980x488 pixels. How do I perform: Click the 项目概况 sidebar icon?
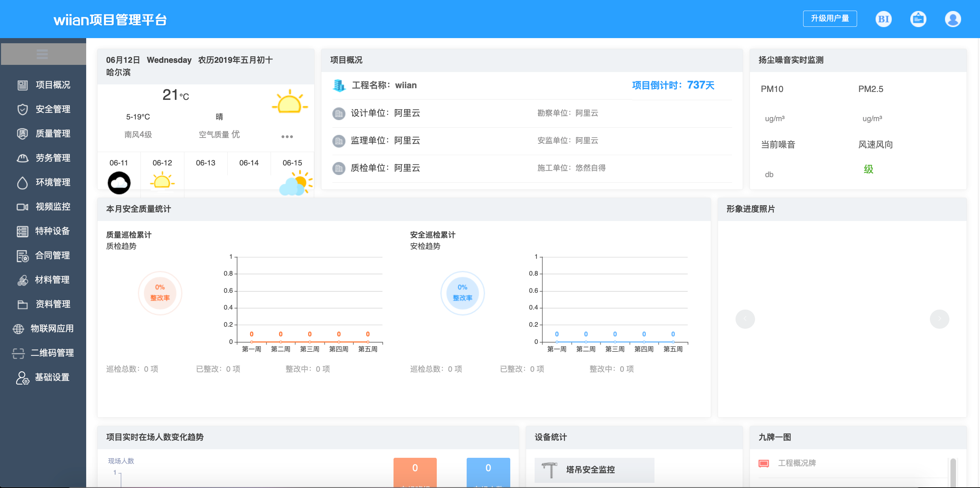click(x=23, y=85)
